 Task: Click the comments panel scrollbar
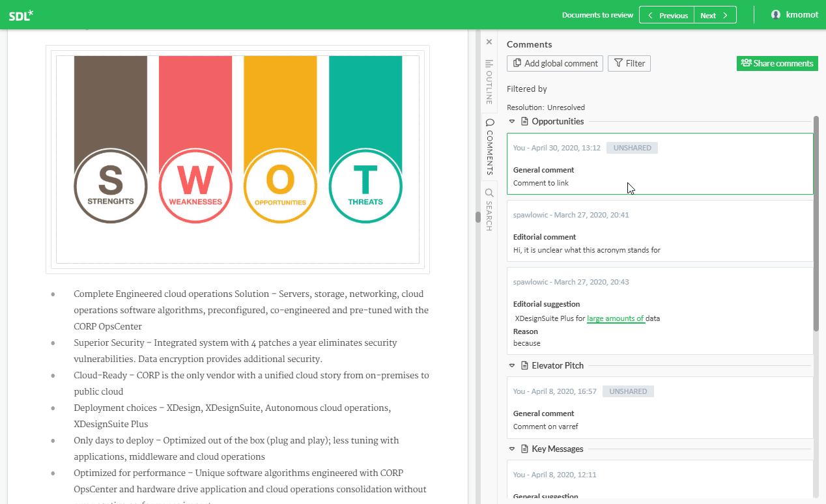(x=816, y=223)
